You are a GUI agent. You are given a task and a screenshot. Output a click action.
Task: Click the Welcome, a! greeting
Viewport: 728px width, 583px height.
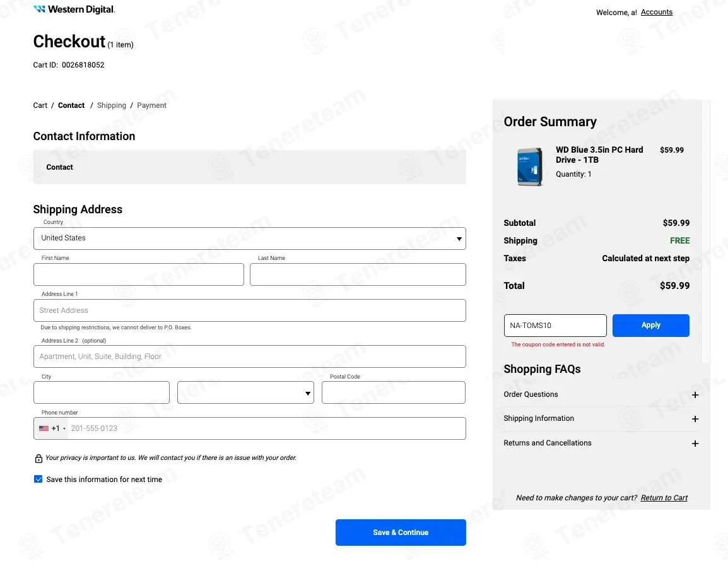pyautogui.click(x=616, y=13)
